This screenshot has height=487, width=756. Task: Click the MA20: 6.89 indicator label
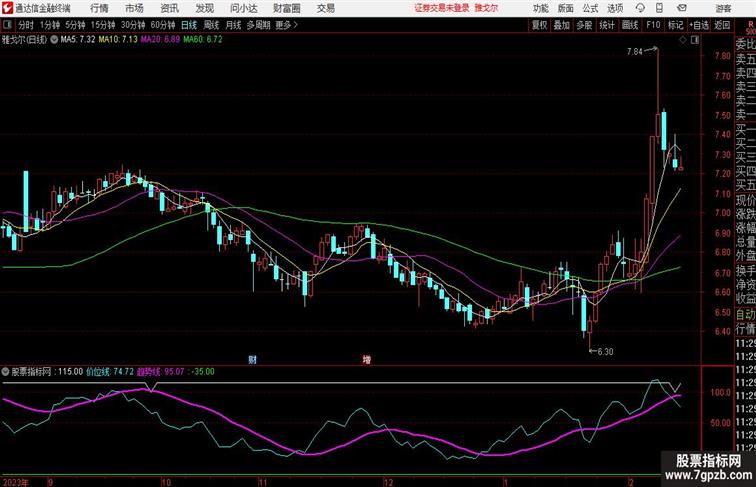point(161,40)
